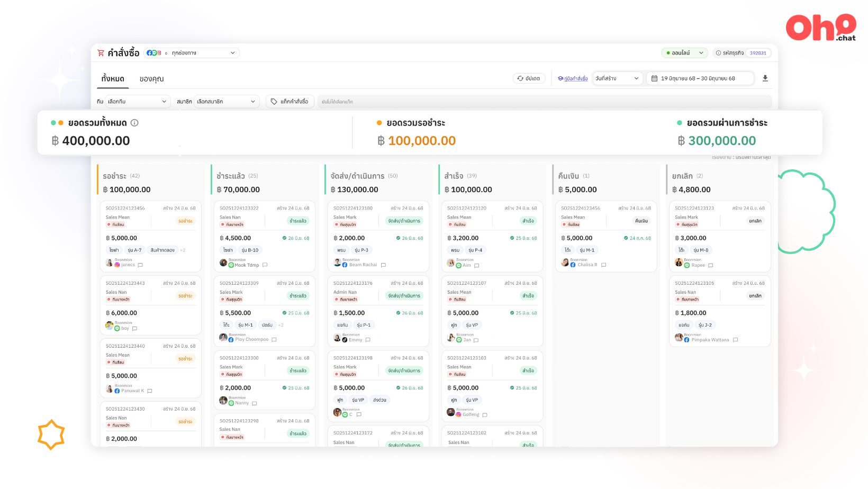Click the รอชำระ column header
868x489 pixels.
point(115,176)
